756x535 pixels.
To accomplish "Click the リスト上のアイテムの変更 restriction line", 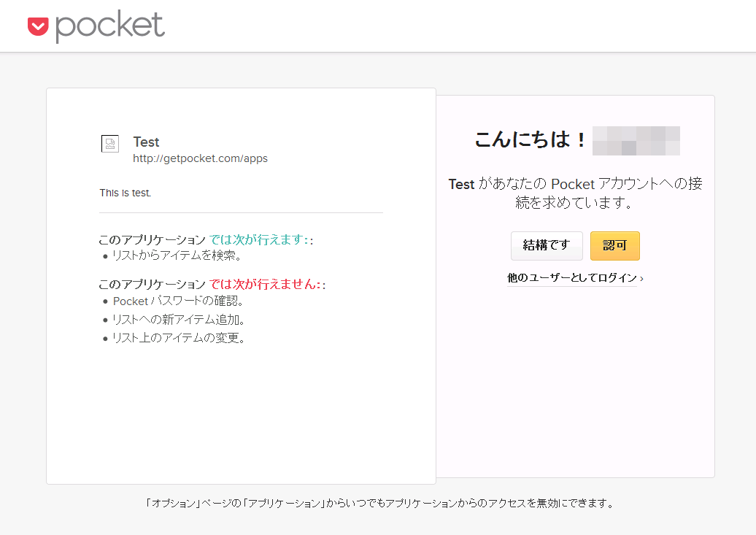I will (179, 338).
